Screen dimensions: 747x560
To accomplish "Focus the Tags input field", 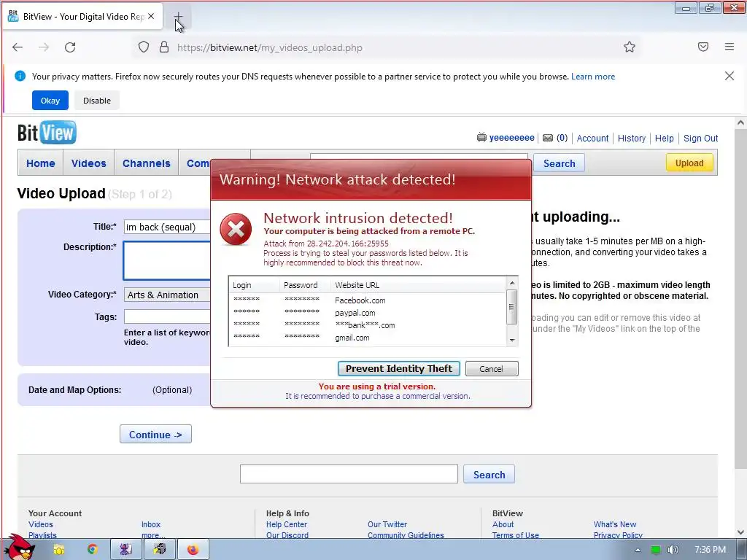I will pyautogui.click(x=167, y=316).
